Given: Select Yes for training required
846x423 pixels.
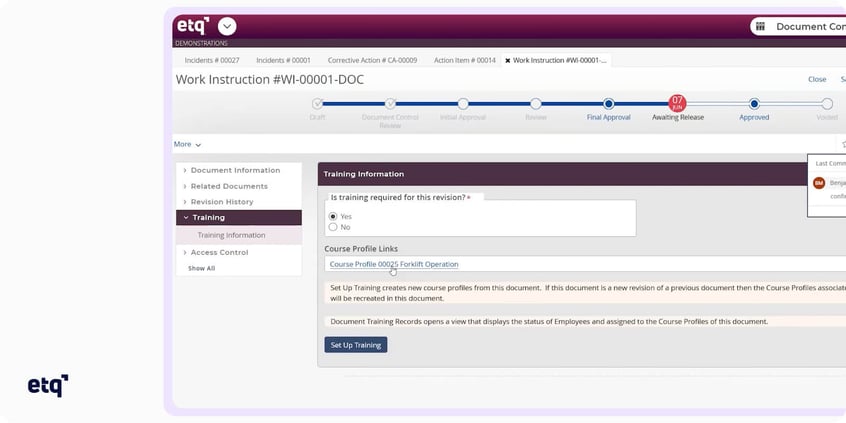Looking at the screenshot, I should 333,216.
